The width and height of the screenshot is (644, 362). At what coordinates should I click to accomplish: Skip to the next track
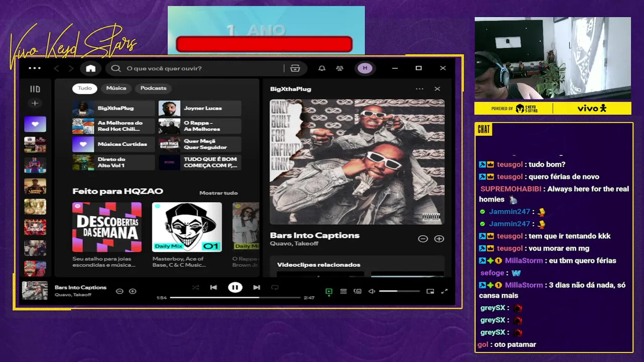pos(257,288)
